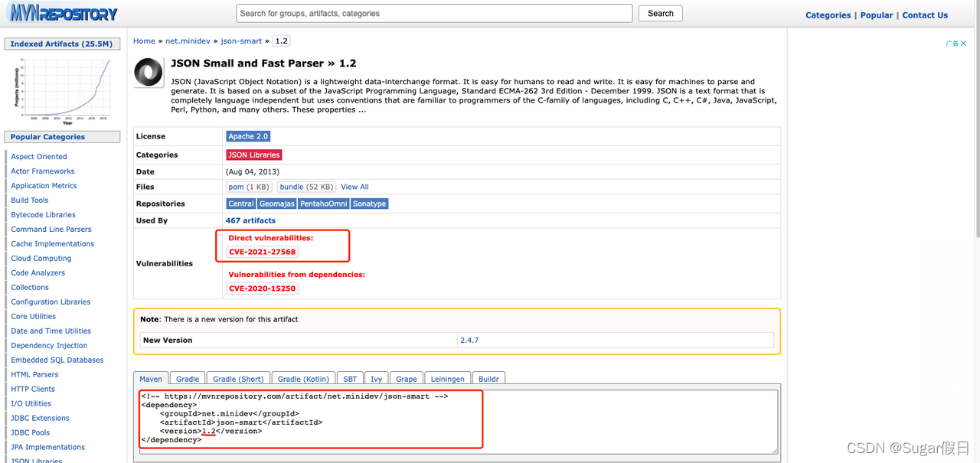Switch to the Leiningen tab
This screenshot has height=463, width=980.
[x=448, y=379]
